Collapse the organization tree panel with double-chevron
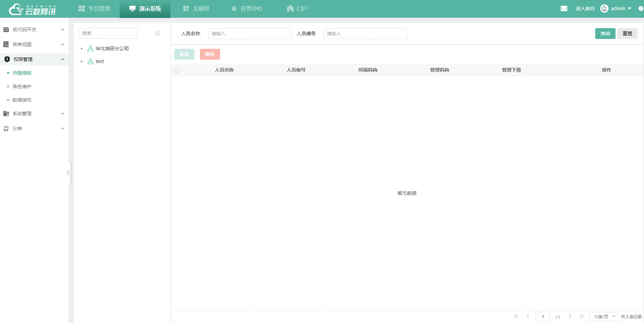 tap(158, 33)
